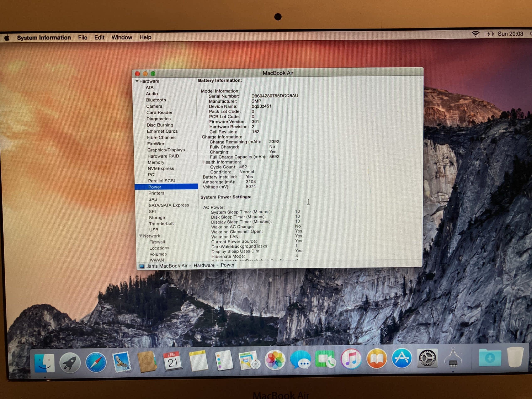Open System Preferences gear icon
532x399 pixels.
427,358
